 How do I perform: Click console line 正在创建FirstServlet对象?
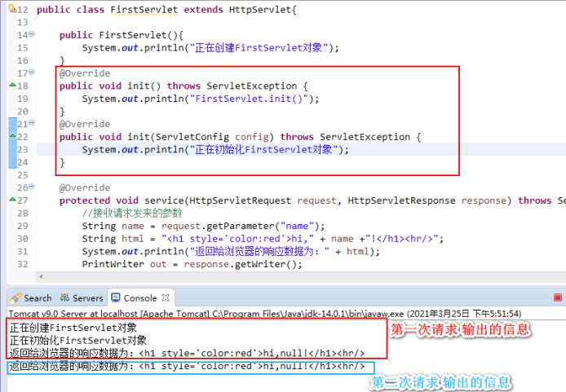pos(73,328)
